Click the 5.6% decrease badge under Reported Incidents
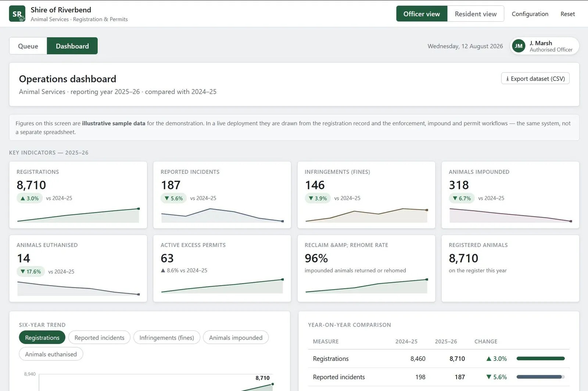 (173, 198)
